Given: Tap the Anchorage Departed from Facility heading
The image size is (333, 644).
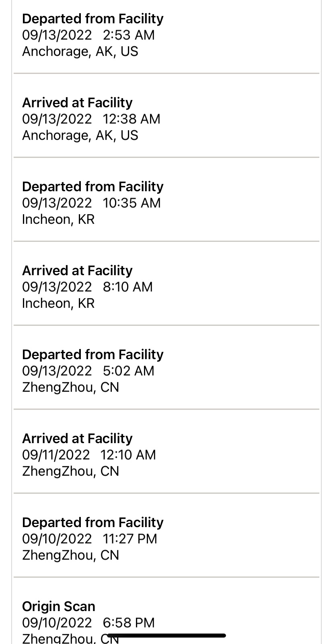Looking at the screenshot, I should point(92,19).
